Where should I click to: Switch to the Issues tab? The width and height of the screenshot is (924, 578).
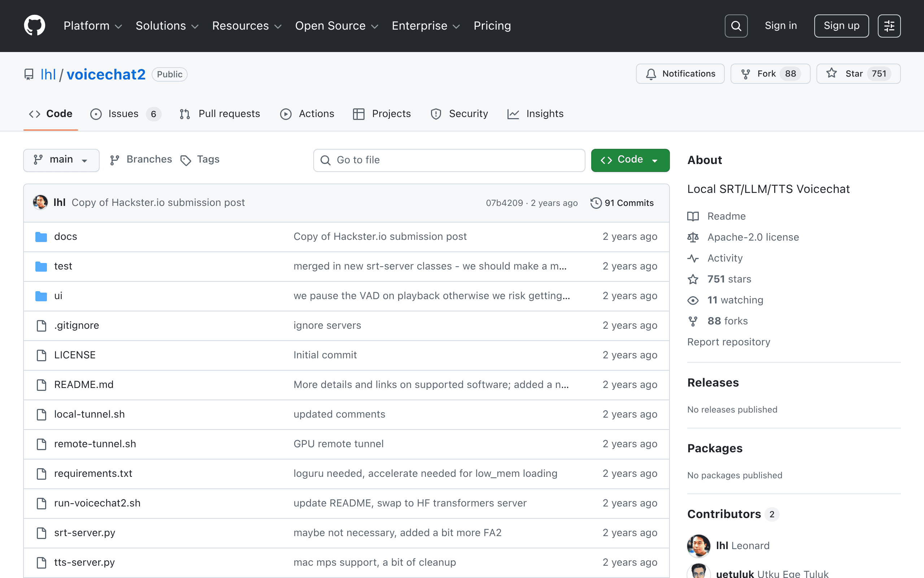(126, 114)
